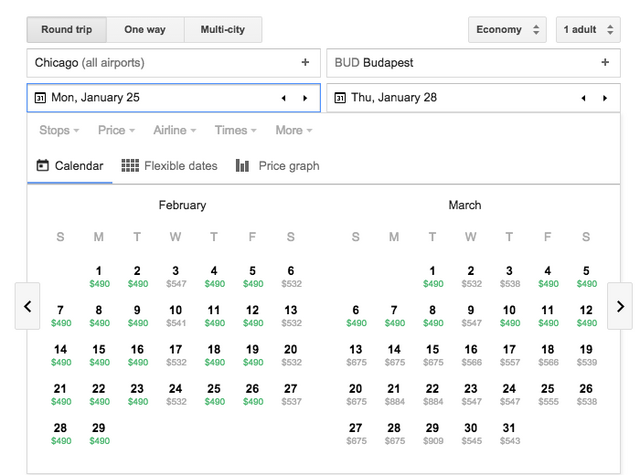
Task: Click previous day arrow for return date
Action: (x=582, y=98)
